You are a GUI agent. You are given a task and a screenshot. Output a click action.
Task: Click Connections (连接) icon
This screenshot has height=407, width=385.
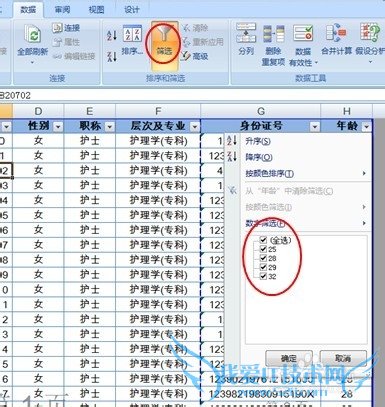[57, 28]
